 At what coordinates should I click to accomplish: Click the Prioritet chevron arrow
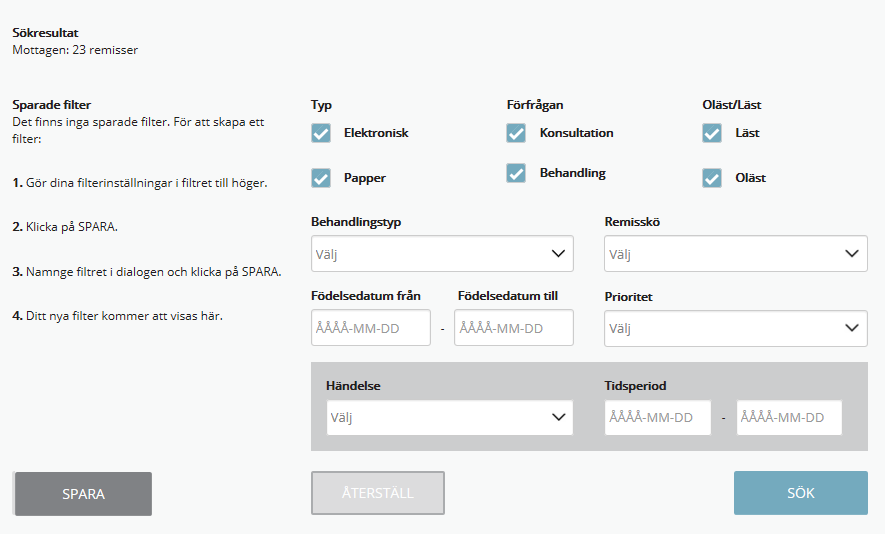pos(852,328)
